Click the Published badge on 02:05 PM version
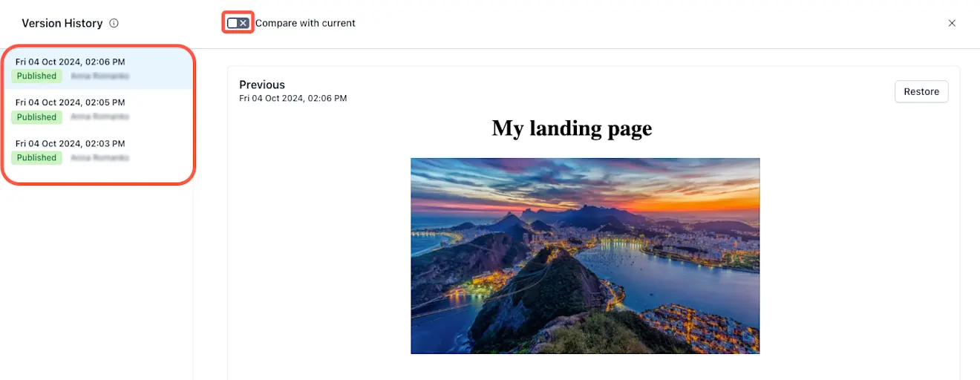Viewport: 980px width, 380px height. tap(36, 117)
